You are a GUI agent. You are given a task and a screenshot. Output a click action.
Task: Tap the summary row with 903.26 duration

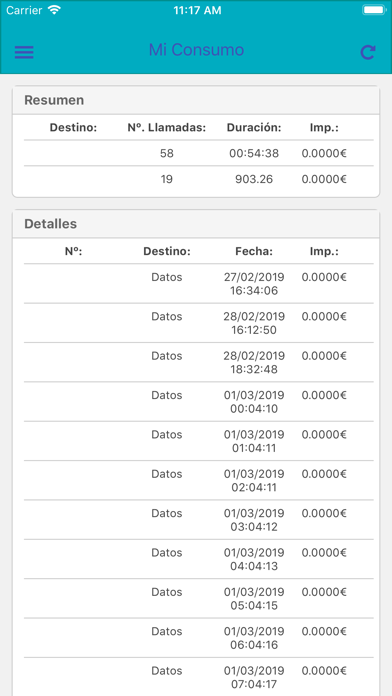198,179
